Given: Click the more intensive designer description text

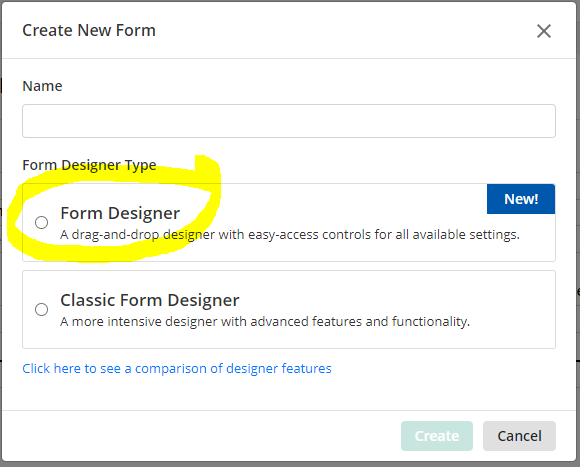Looking at the screenshot, I should 265,321.
